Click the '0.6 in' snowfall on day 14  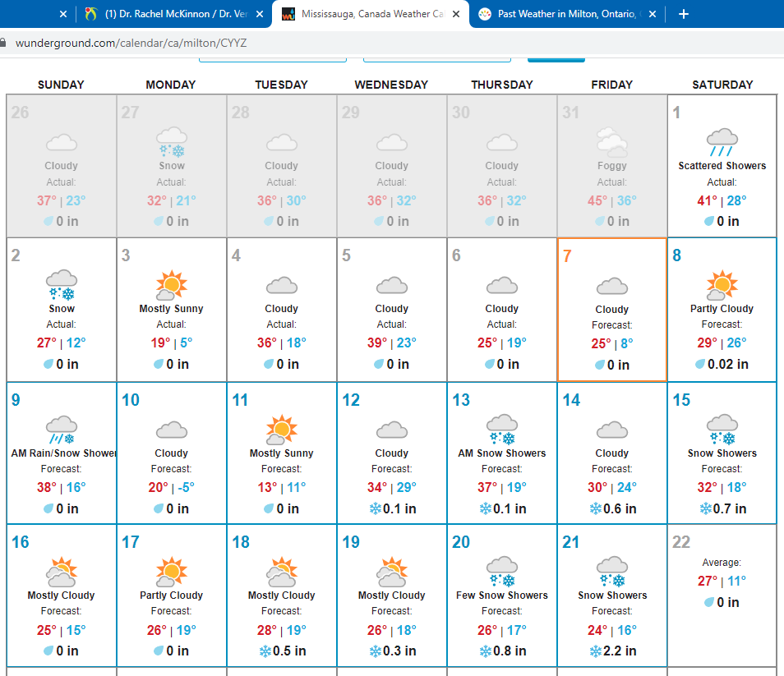620,508
